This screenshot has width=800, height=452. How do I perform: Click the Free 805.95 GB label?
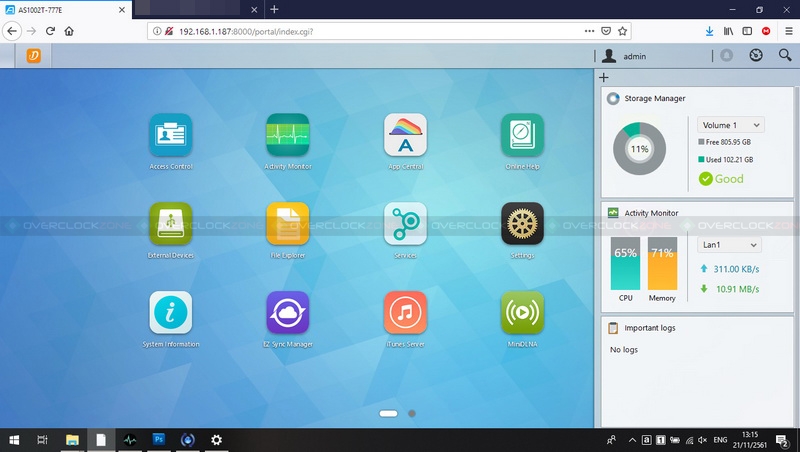724,142
